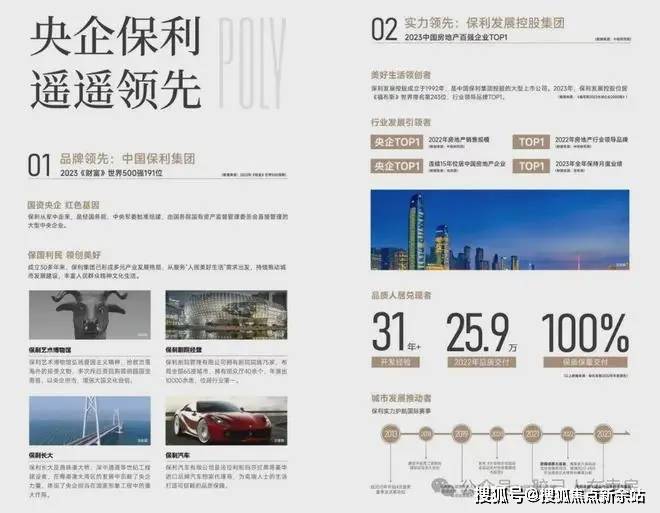Open the night city skyline photo
660x513 pixels.
coord(500,230)
